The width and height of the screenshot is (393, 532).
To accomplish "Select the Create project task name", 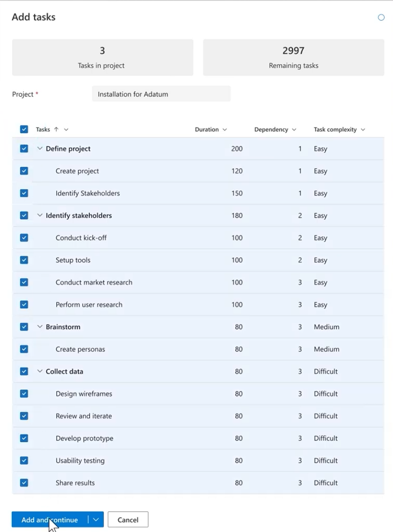I will pyautogui.click(x=77, y=171).
